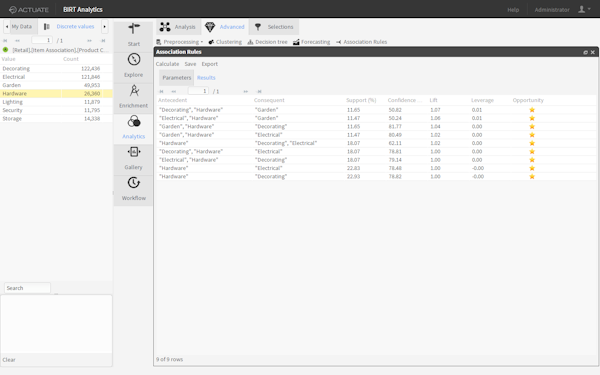The image size is (600, 375).
Task: Open the Decision tree tool
Action: pos(267,42)
